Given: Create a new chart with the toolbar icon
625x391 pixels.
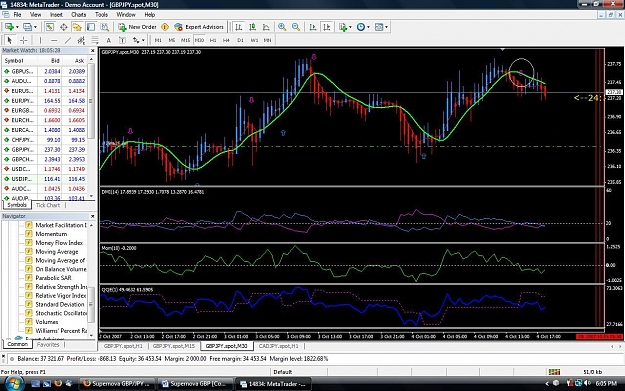Looking at the screenshot, I should 9,27.
